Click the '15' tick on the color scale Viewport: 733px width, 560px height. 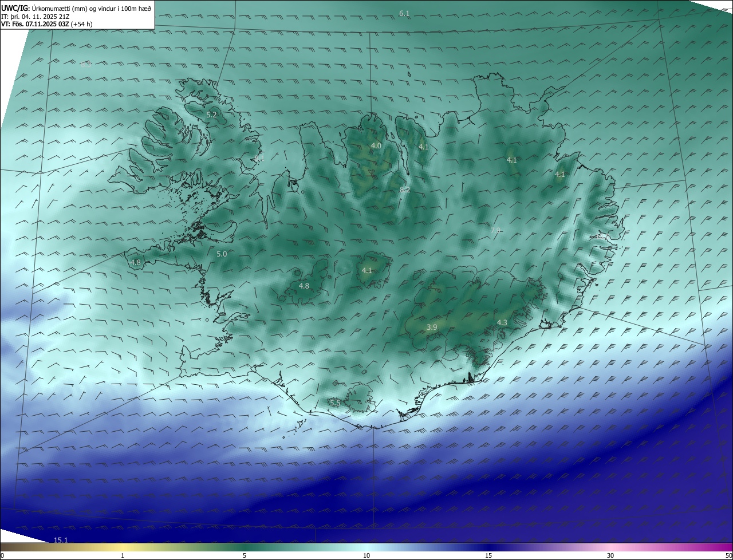tap(488, 555)
